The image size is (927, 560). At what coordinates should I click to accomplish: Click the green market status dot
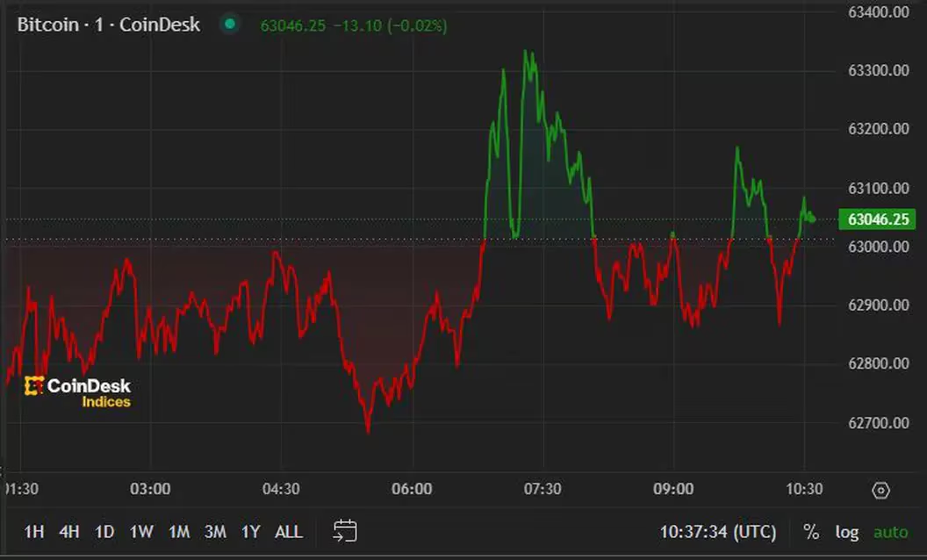pyautogui.click(x=230, y=25)
